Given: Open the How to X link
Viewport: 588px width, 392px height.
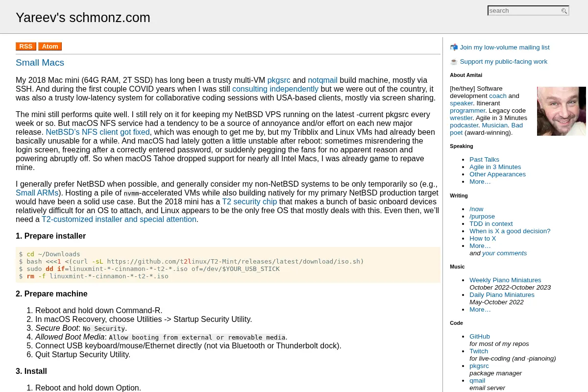Looking at the screenshot, I should 483,239.
